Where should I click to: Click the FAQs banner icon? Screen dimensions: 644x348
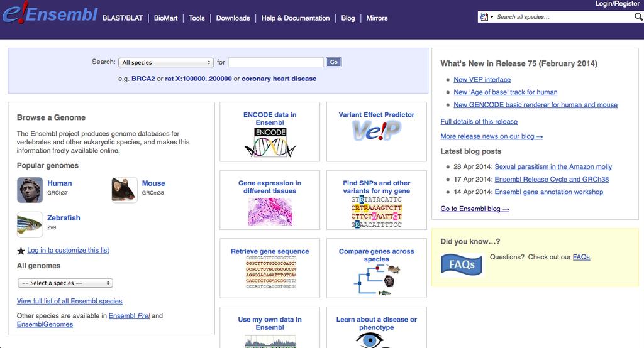462,264
